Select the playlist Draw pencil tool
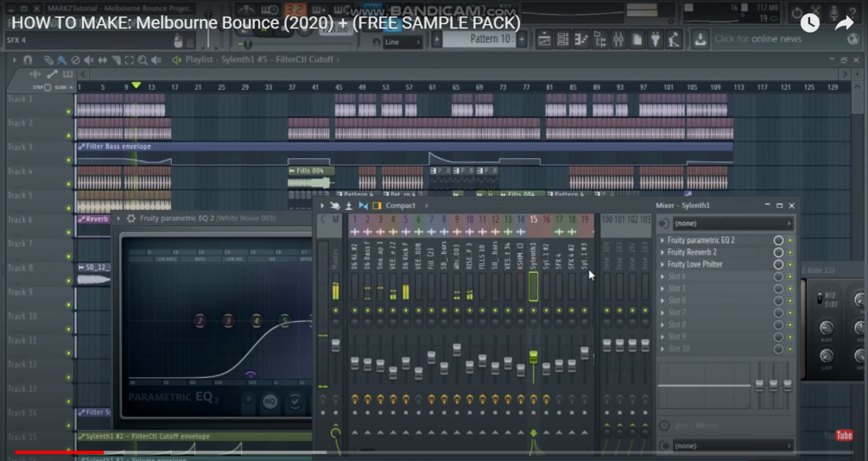The width and height of the screenshot is (868, 461). pos(48,60)
